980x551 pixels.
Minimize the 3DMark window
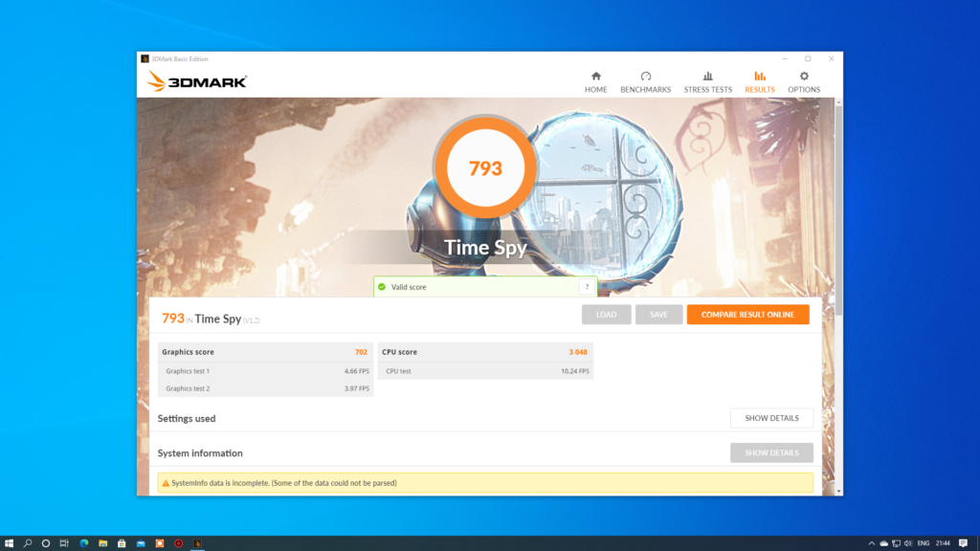point(785,58)
